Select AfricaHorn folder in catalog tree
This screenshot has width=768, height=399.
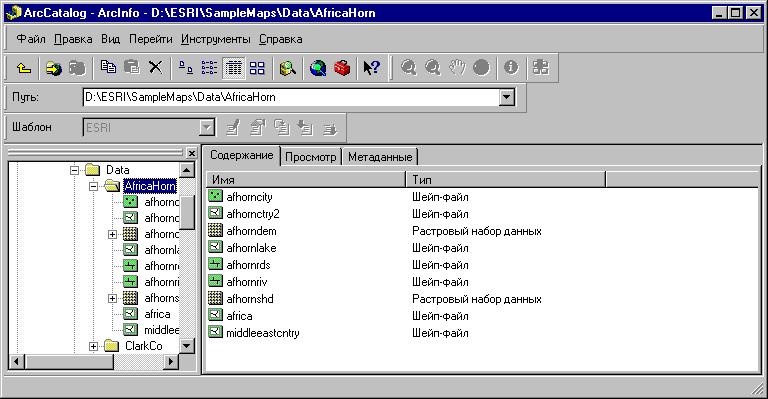150,186
